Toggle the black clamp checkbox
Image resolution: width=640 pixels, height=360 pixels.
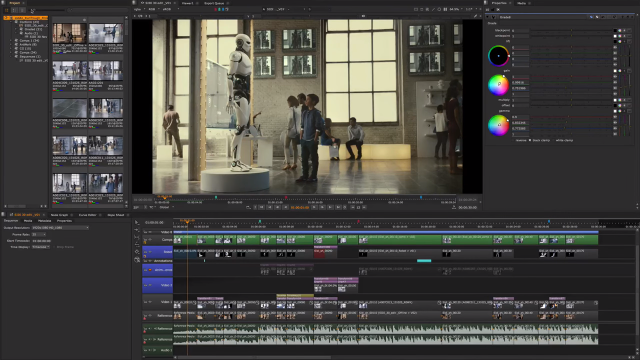530,140
